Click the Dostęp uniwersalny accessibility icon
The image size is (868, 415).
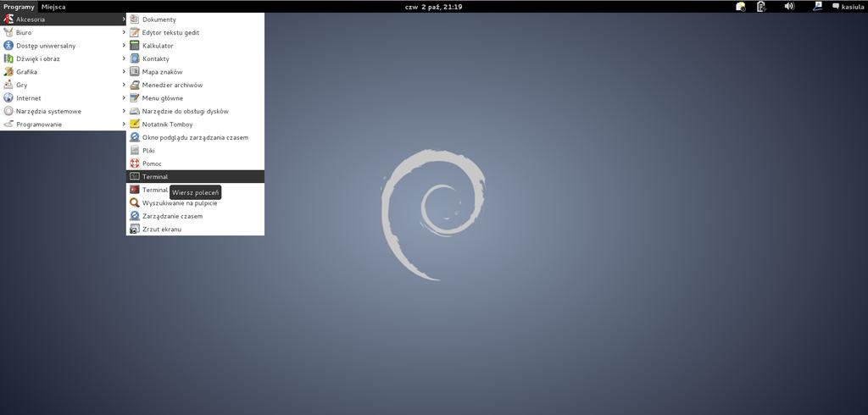pos(8,46)
